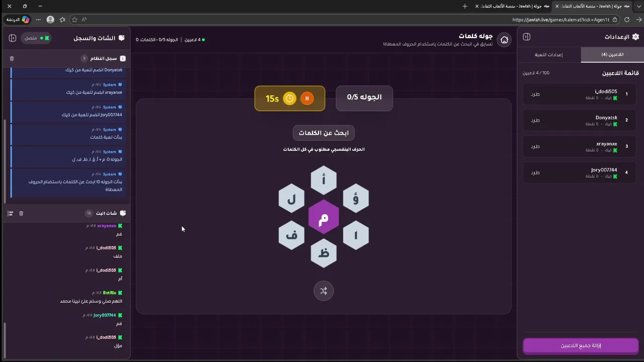Select player row i_dodi505
This screenshot has width=644, height=362.
pyautogui.click(x=580, y=94)
